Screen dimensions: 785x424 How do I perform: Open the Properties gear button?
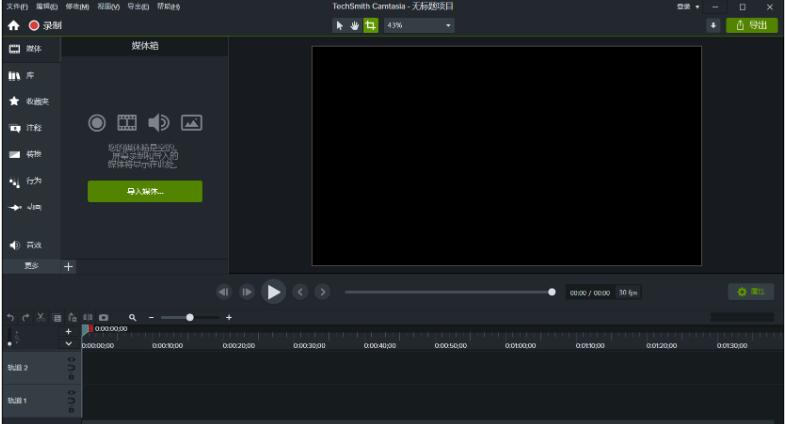(x=751, y=292)
